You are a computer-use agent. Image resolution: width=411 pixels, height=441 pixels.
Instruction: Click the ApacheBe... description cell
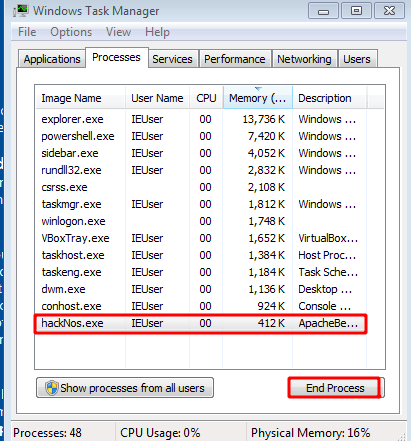(x=328, y=323)
